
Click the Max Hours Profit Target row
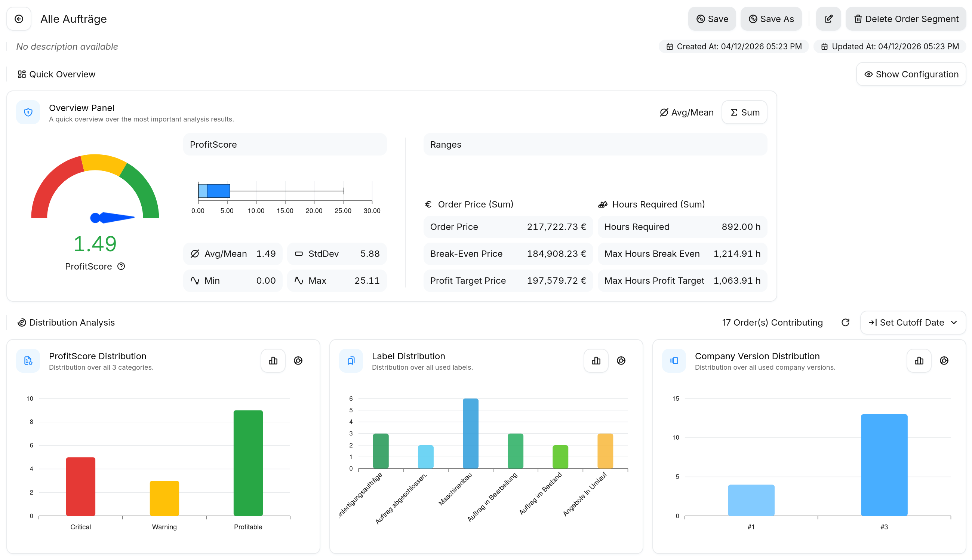click(682, 281)
